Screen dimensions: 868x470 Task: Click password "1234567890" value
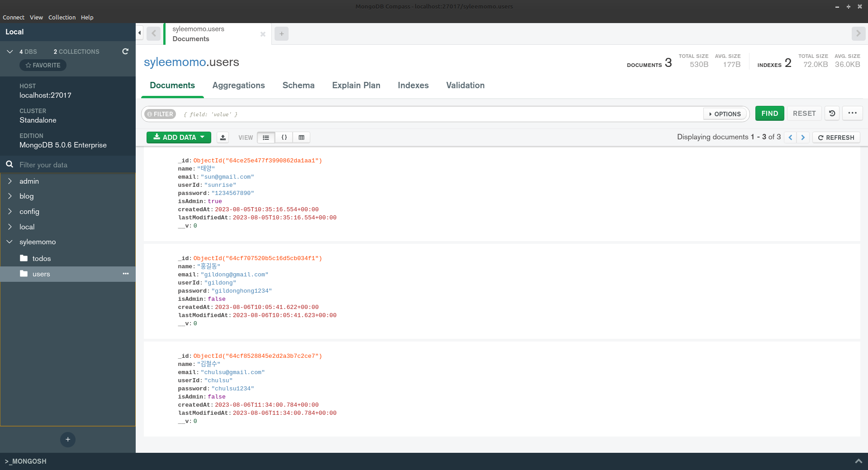tap(232, 193)
